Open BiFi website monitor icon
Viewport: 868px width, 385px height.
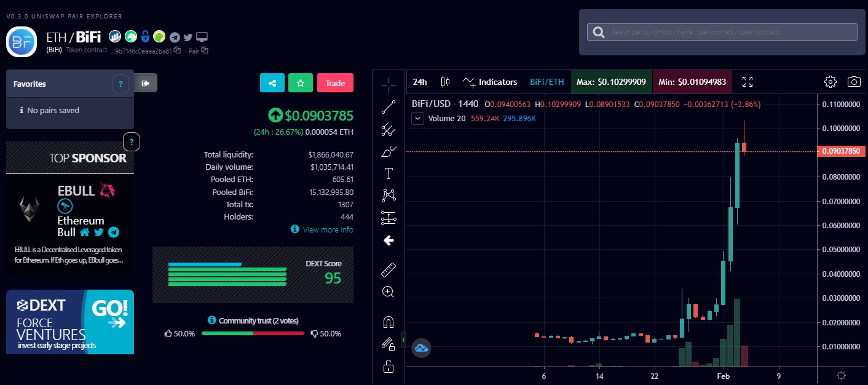[x=202, y=37]
